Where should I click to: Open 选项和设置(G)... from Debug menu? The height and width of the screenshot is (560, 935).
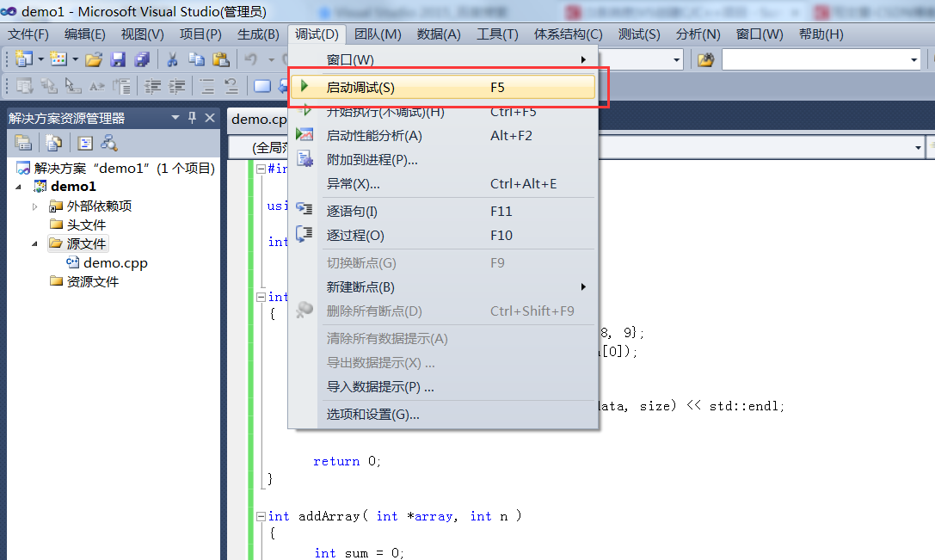coord(442,415)
